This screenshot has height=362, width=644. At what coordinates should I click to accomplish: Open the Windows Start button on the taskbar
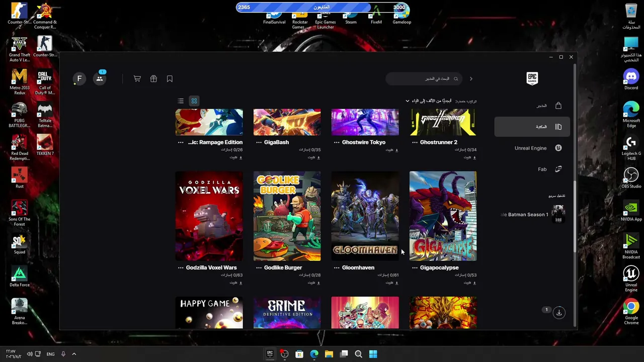click(373, 354)
